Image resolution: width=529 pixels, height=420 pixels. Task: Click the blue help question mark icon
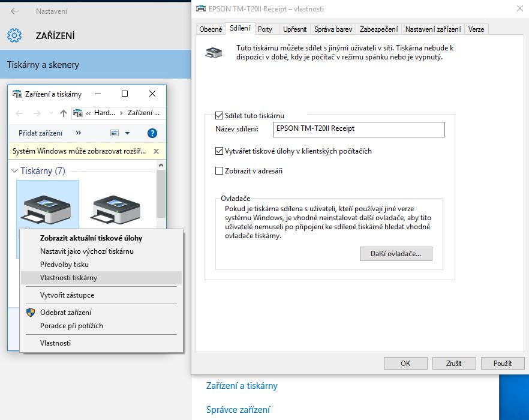click(152, 133)
